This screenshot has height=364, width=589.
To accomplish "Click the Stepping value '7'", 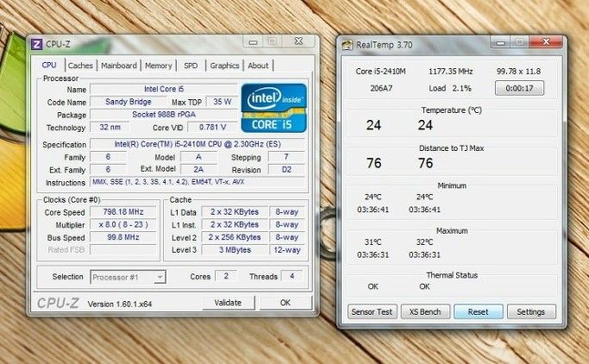I will [x=286, y=157].
